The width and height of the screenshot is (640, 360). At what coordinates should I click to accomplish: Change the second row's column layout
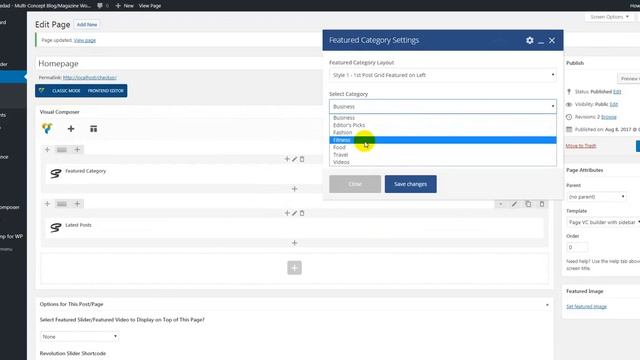click(x=62, y=204)
